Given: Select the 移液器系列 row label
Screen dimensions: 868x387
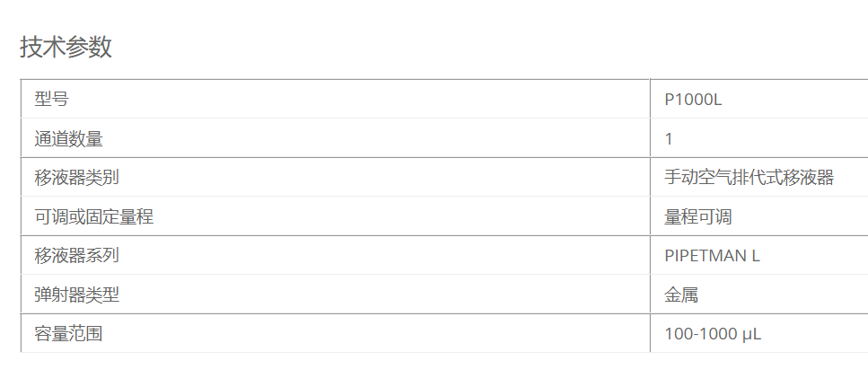Looking at the screenshot, I should 77,255.
